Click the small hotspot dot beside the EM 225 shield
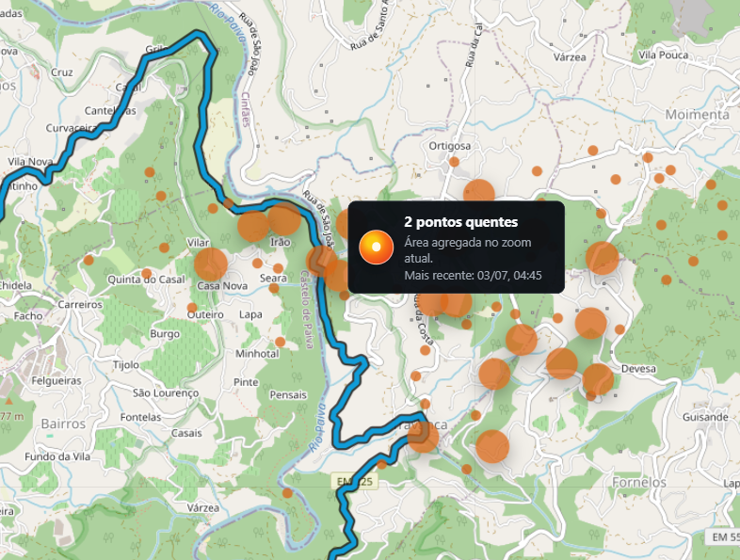Image resolution: width=740 pixels, height=560 pixels. pos(381,464)
